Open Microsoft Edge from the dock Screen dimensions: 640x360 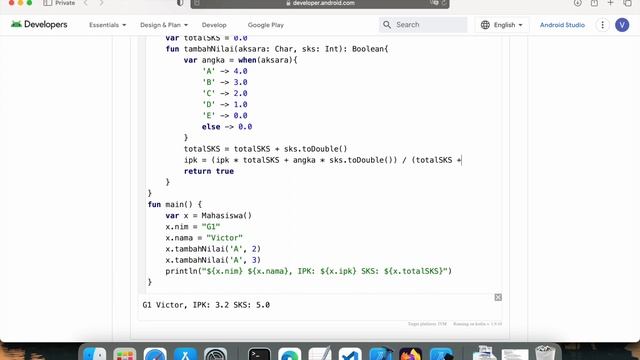click(x=289, y=353)
